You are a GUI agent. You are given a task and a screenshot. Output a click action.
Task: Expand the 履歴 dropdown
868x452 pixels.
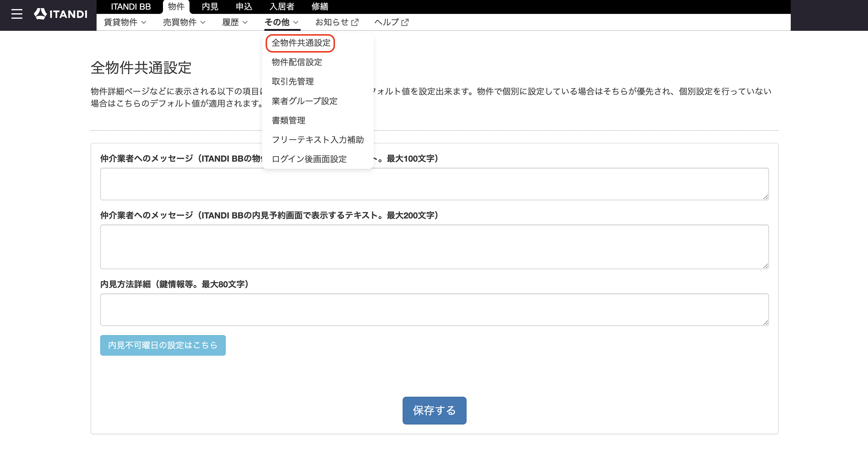coord(235,22)
